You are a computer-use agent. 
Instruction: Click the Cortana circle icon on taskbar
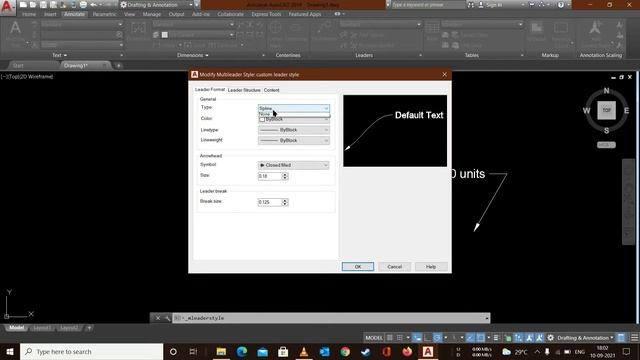[173, 351]
